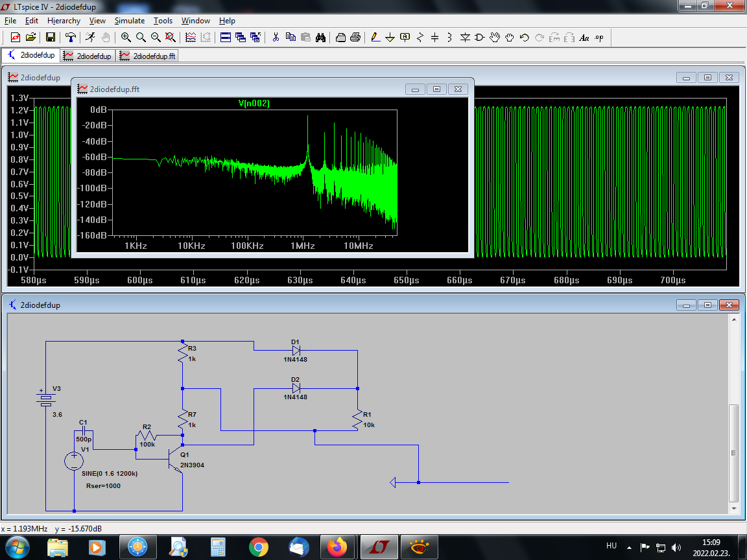Click the Windows Start button
Screen dimensions: 747x560
[17, 548]
